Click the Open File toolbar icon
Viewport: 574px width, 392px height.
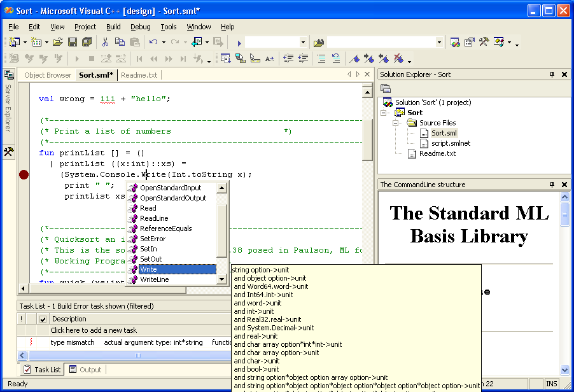tap(57, 42)
